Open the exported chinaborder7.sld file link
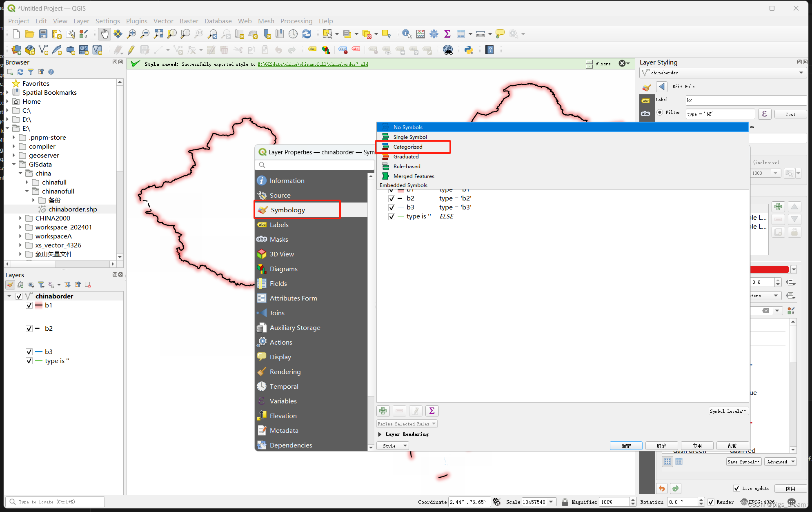The width and height of the screenshot is (812, 512). [x=313, y=64]
